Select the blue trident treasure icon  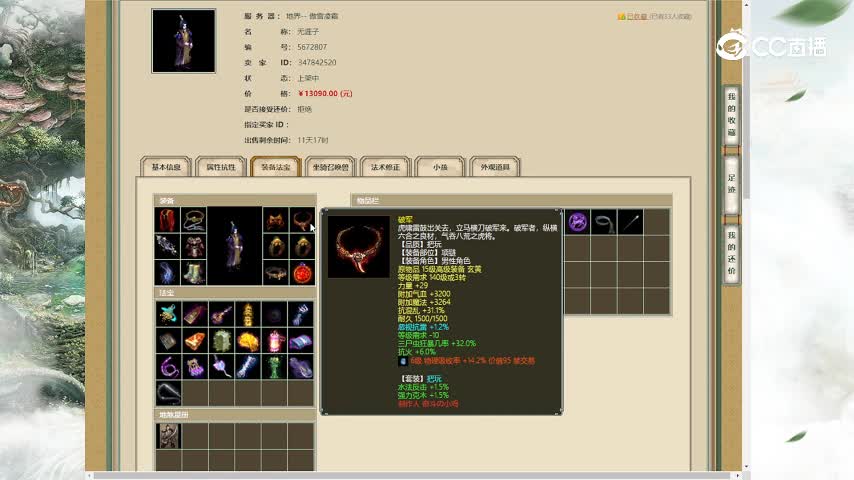click(x=301, y=314)
